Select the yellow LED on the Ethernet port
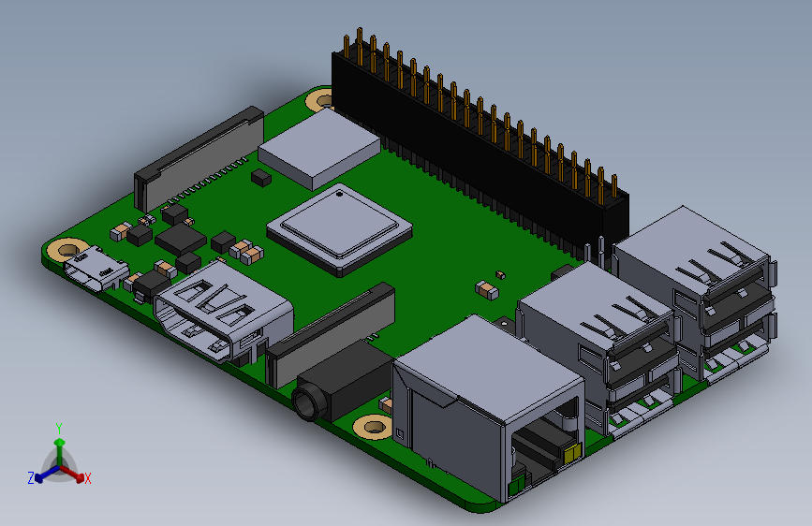 pyautogui.click(x=572, y=455)
